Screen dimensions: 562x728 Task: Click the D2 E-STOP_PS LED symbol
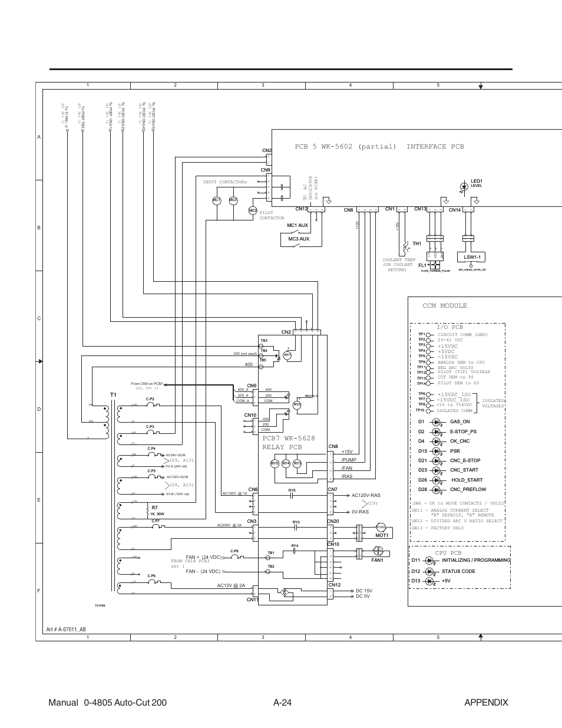pyautogui.click(x=437, y=431)
